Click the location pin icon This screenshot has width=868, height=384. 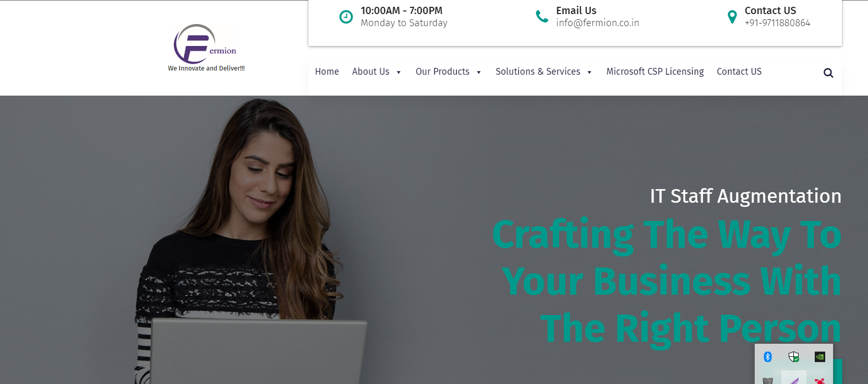tap(732, 17)
